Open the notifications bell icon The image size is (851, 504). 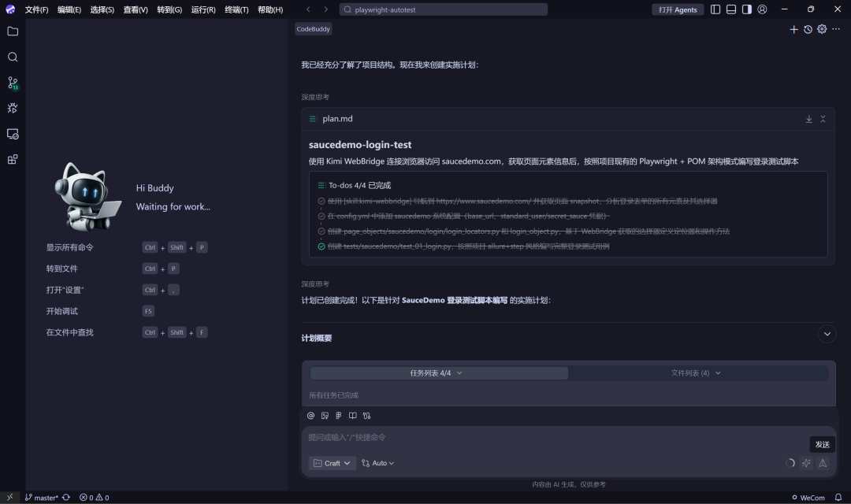(838, 498)
